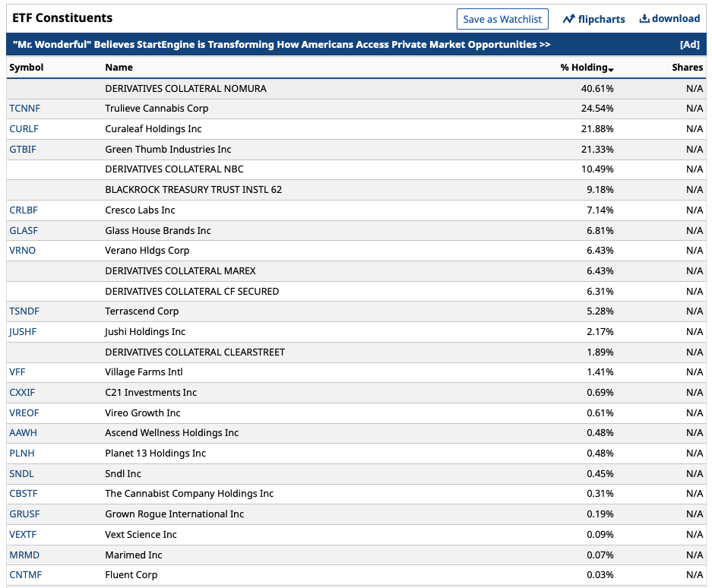Click the 0.03% holding value
Screen dimensions: 712x588
point(600,575)
